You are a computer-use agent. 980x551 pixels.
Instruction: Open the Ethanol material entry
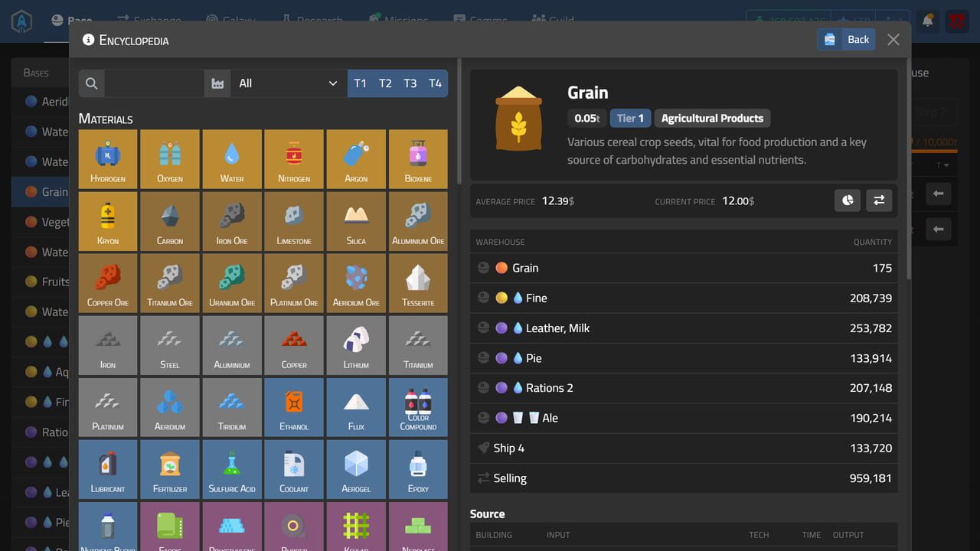(x=294, y=406)
